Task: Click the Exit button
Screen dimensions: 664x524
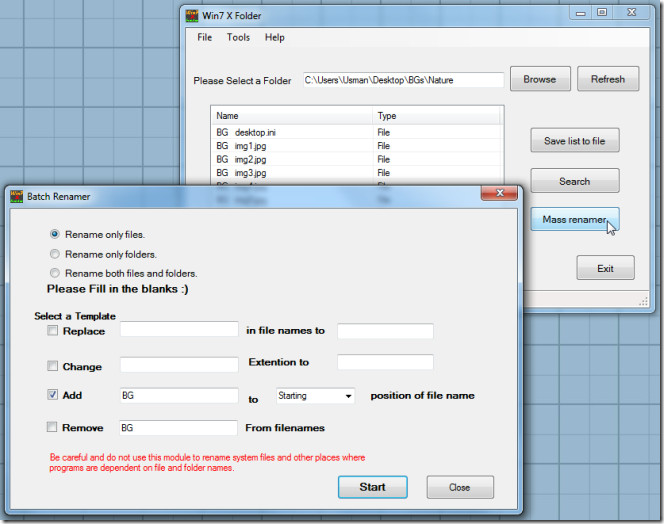Action: [x=605, y=268]
